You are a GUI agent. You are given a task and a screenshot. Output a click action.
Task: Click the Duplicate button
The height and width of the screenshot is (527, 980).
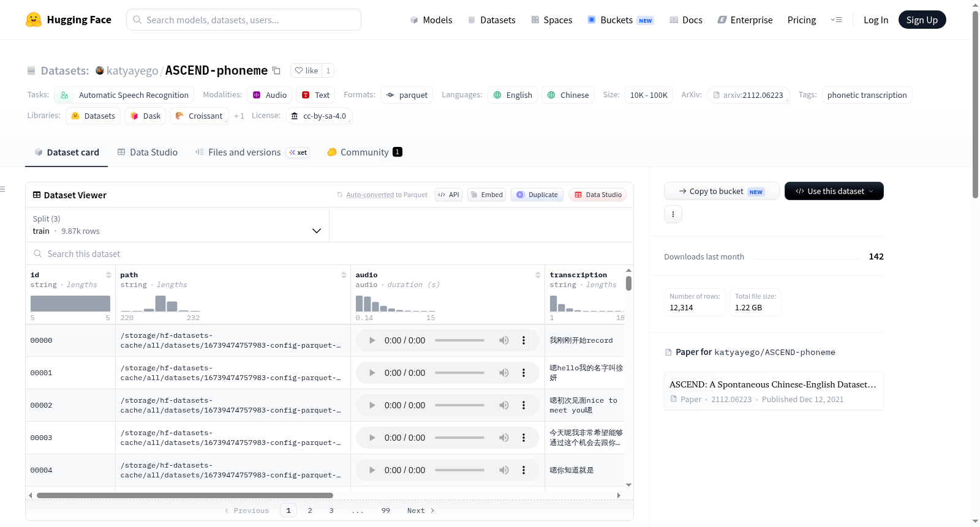(x=537, y=195)
